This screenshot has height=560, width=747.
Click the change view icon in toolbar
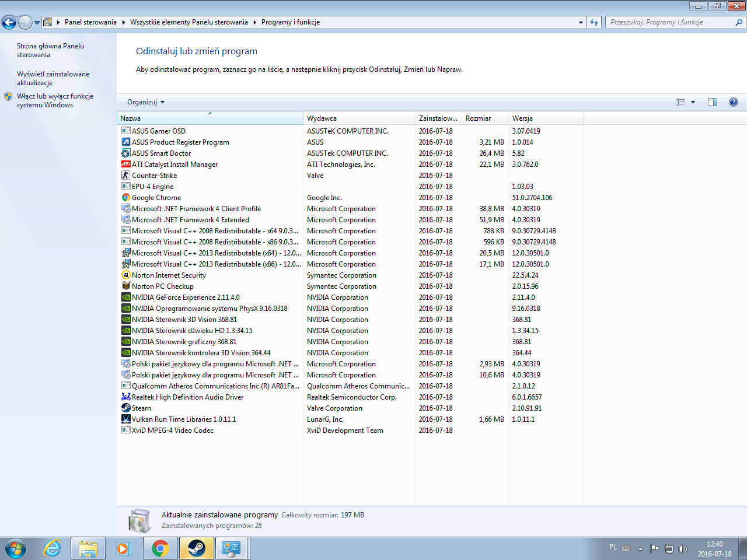pyautogui.click(x=680, y=102)
